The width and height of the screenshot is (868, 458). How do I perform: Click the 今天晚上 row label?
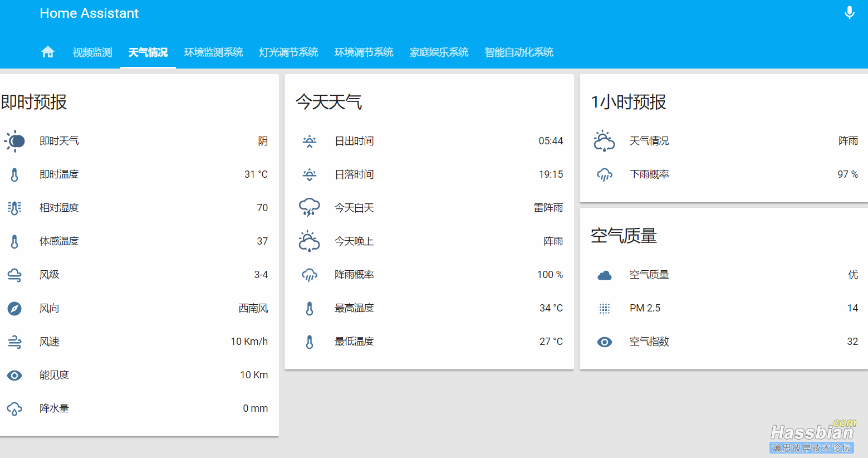click(354, 241)
